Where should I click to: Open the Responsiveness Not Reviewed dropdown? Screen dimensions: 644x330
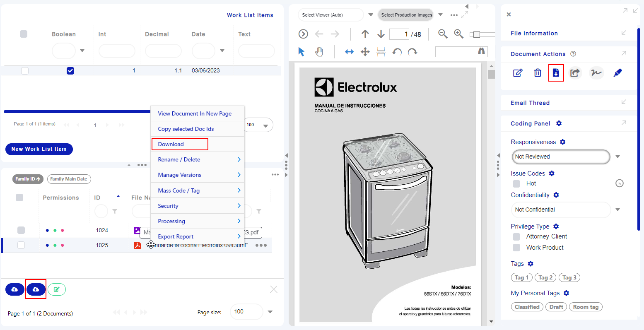(x=617, y=157)
